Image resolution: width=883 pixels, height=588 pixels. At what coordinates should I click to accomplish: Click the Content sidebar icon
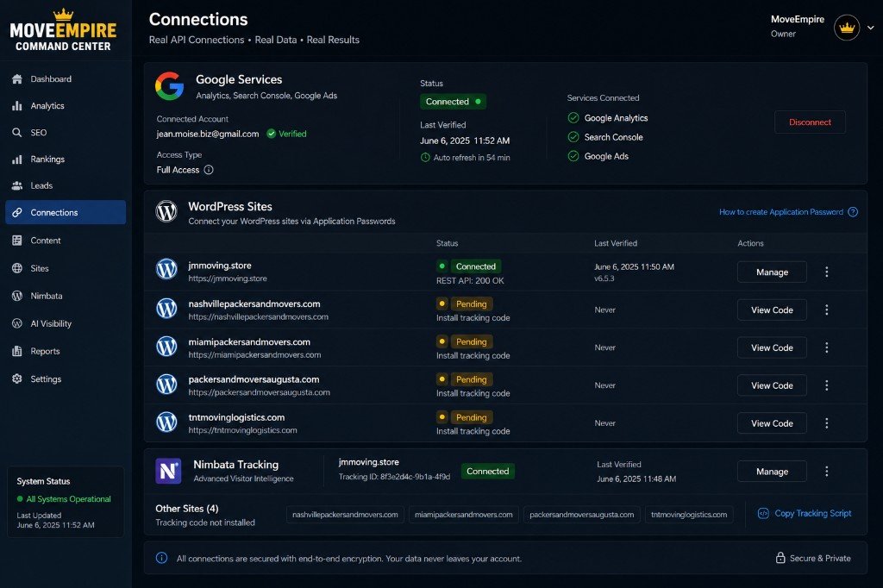pos(17,241)
